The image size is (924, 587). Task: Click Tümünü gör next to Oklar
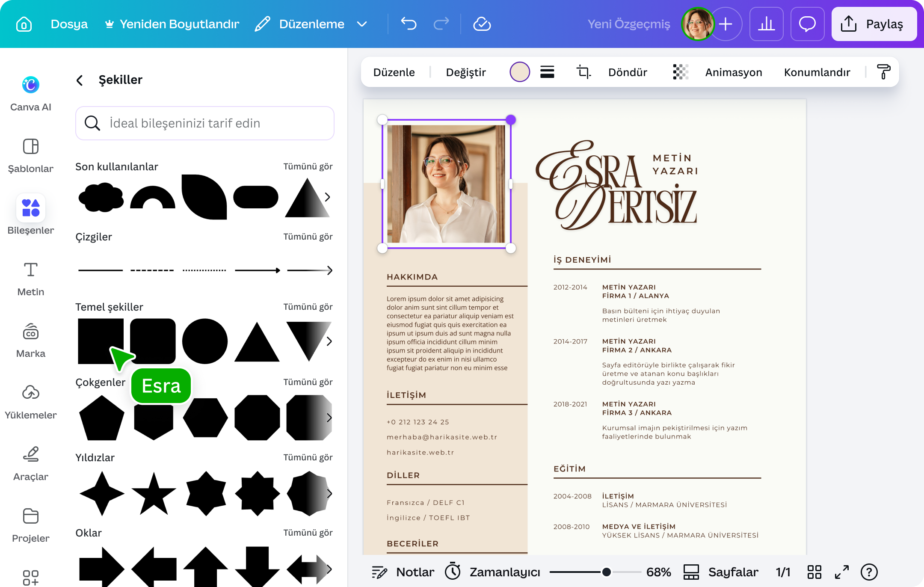[308, 533]
